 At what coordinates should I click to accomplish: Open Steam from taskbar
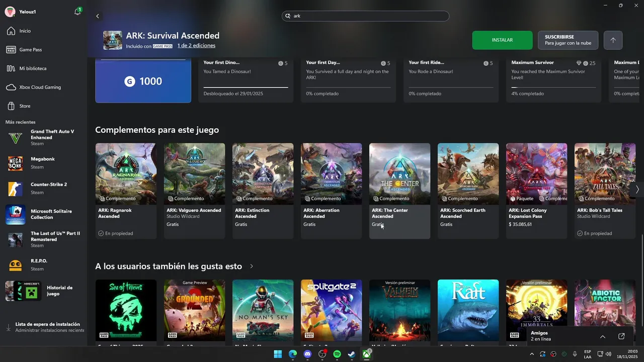352,354
